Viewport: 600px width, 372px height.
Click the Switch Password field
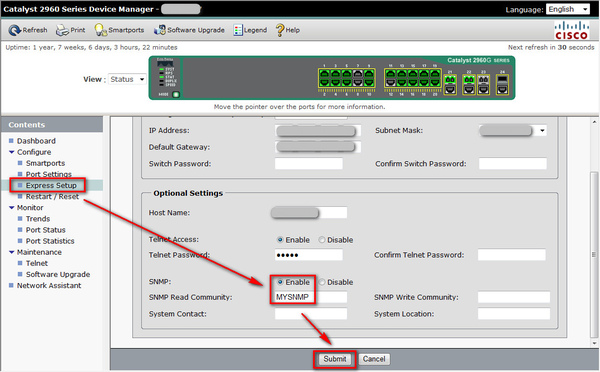pyautogui.click(x=308, y=164)
